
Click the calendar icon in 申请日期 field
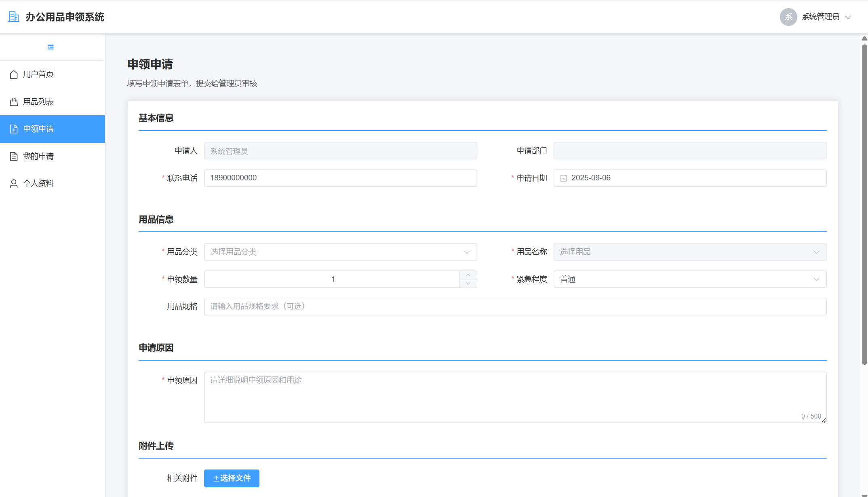(563, 178)
